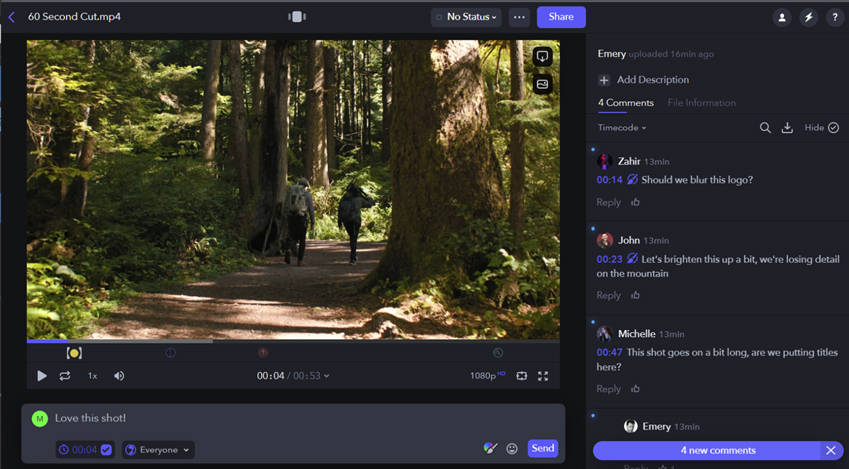The image size is (849, 469).
Task: Search comments with the magnifier icon
Action: pos(765,128)
